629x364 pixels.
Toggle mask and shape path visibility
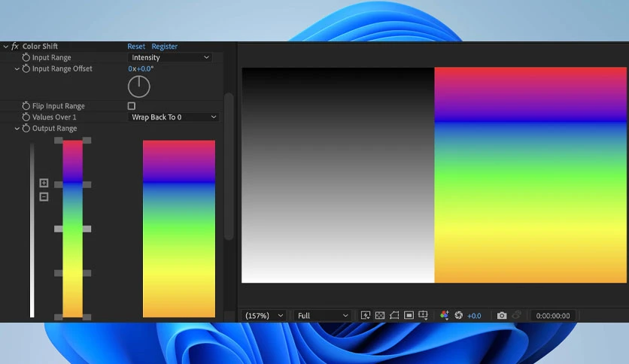[394, 316]
